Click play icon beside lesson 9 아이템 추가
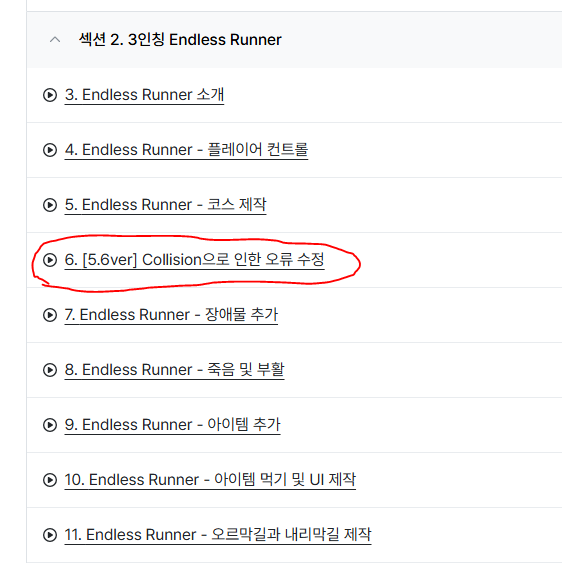This screenshot has height=563, width=562. [x=50, y=425]
